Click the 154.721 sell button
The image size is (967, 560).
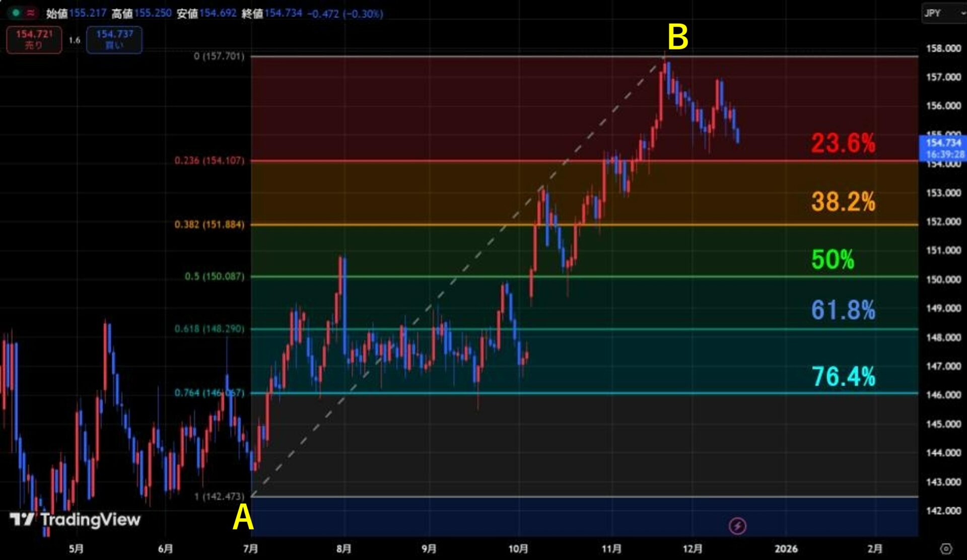pyautogui.click(x=34, y=39)
